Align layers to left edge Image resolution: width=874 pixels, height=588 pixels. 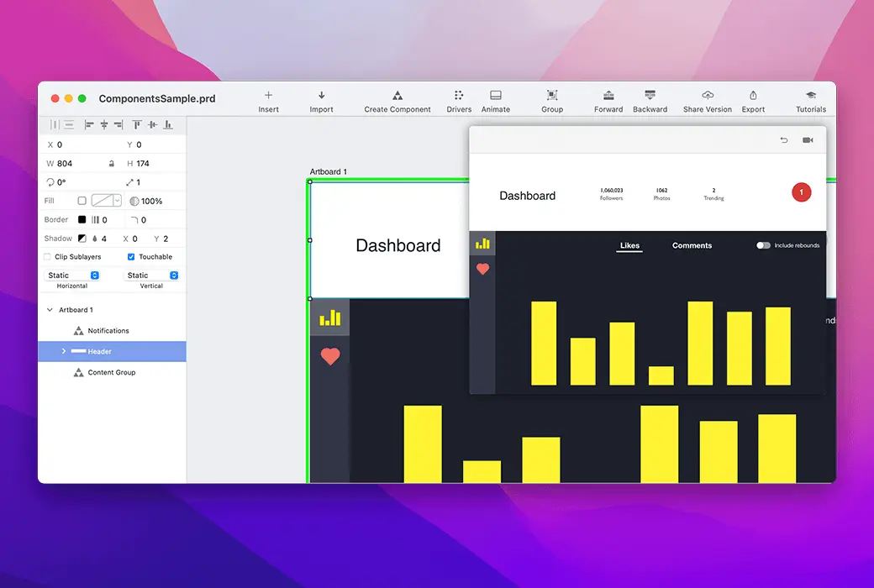(x=89, y=125)
